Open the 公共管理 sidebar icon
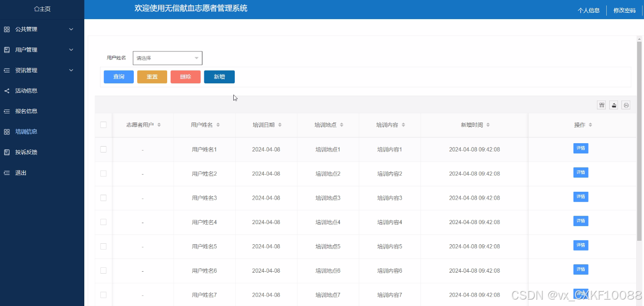Viewport: 644px width, 306px height. click(7, 29)
